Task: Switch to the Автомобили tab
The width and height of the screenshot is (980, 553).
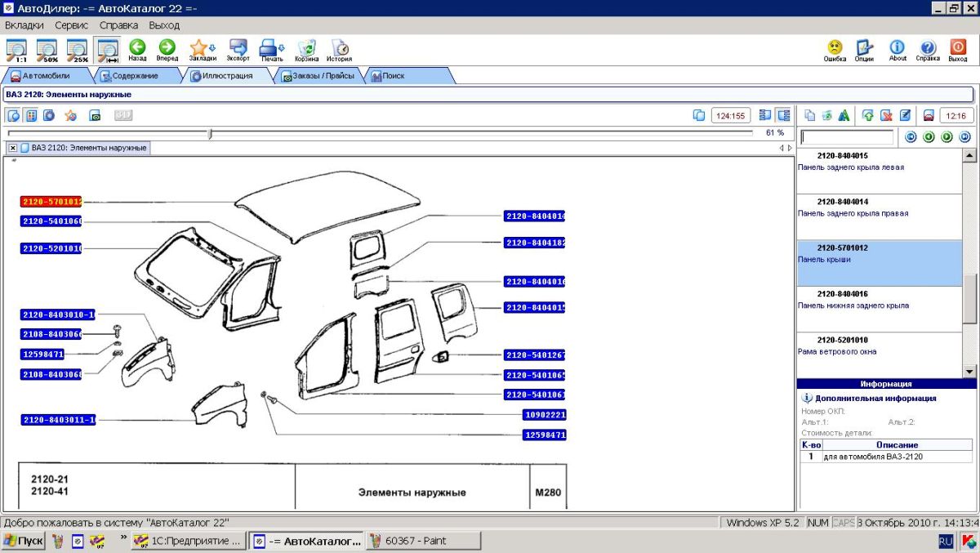Action: point(46,76)
